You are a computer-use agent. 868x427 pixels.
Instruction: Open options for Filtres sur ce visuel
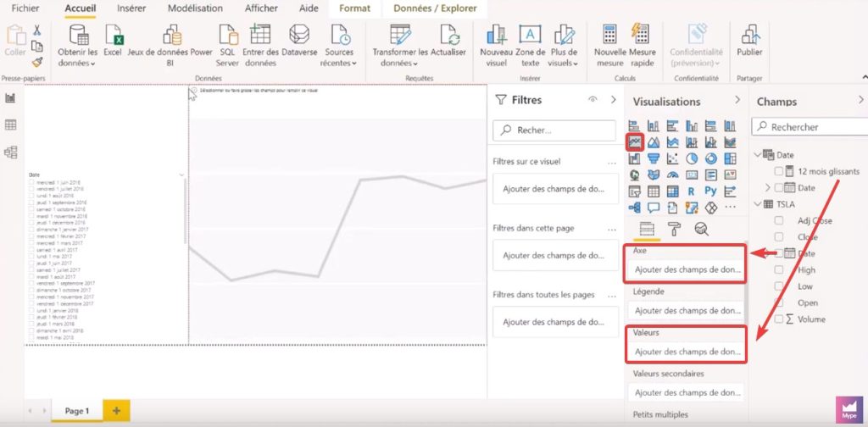point(612,162)
